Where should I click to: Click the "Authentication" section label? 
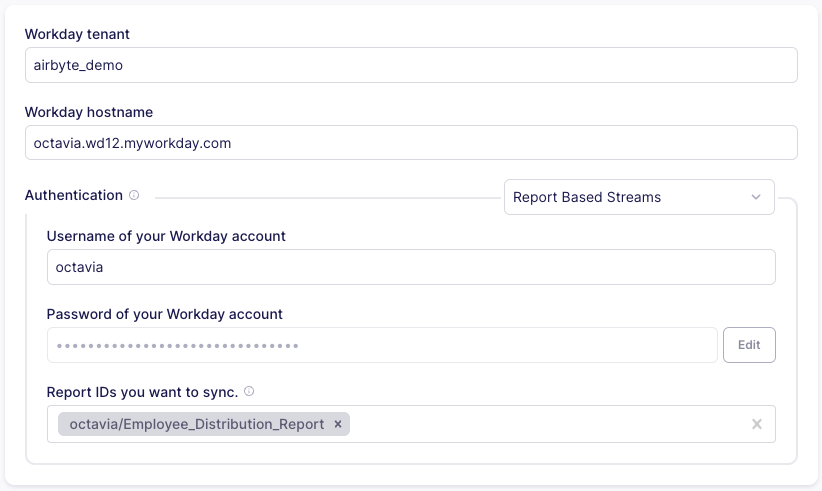coord(73,196)
